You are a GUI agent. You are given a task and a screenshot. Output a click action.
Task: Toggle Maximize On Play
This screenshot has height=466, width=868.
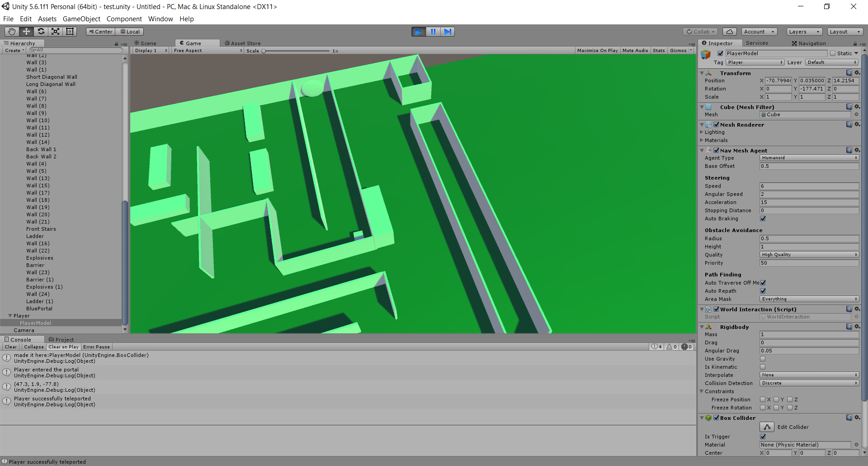click(597, 51)
